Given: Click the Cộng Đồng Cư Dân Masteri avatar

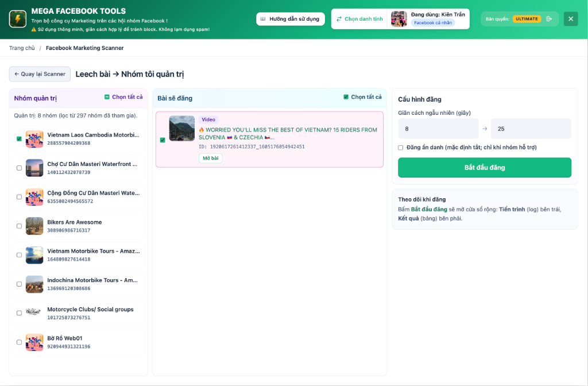Looking at the screenshot, I should point(34,197).
